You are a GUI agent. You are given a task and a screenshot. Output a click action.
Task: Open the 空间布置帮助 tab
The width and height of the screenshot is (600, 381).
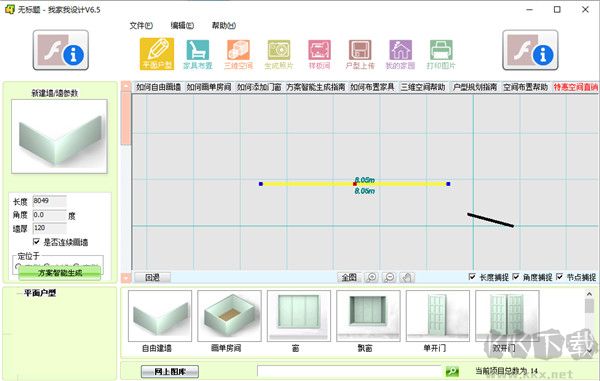tap(525, 87)
